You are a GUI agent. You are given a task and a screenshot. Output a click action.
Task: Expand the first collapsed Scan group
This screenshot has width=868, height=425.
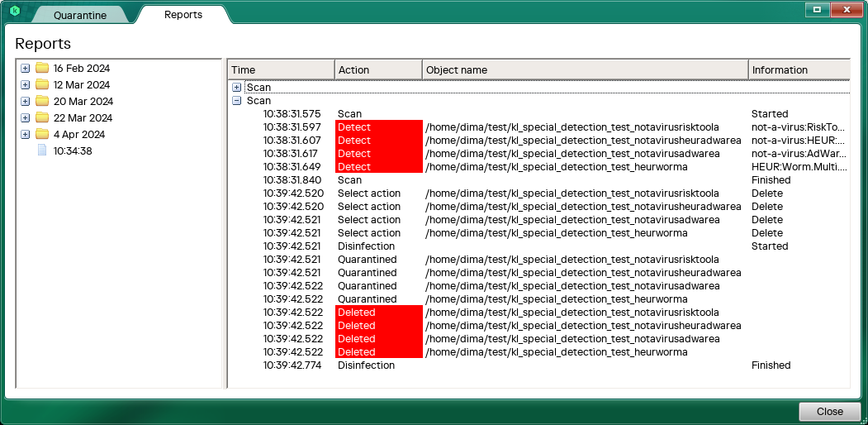237,88
